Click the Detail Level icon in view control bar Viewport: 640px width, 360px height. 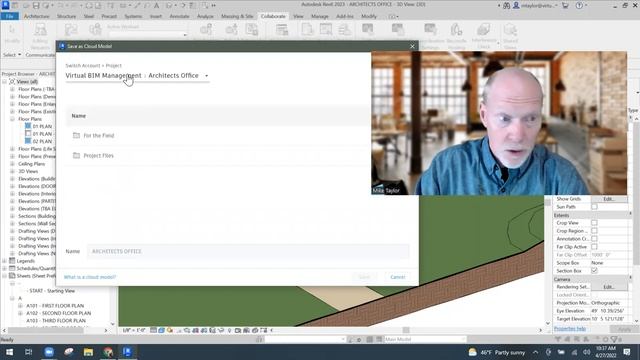click(153, 330)
